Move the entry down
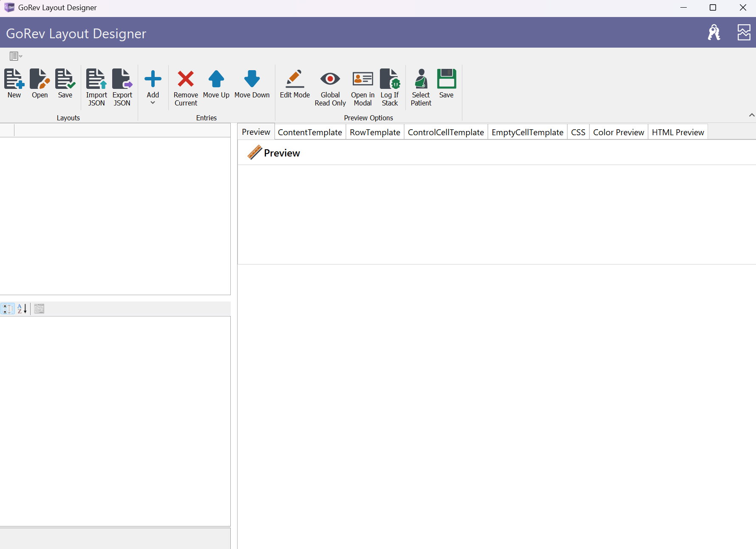 252,84
